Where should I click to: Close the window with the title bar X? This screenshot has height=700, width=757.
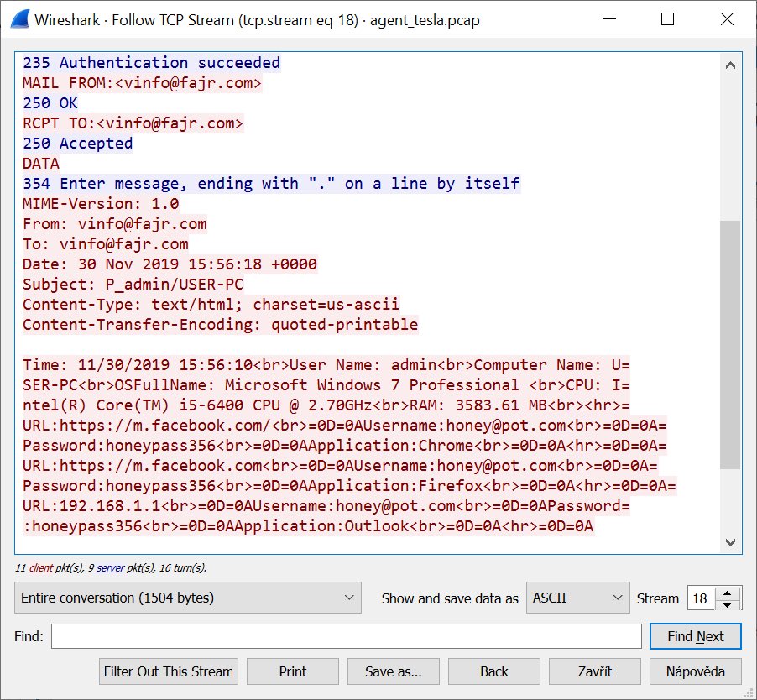[x=727, y=19]
